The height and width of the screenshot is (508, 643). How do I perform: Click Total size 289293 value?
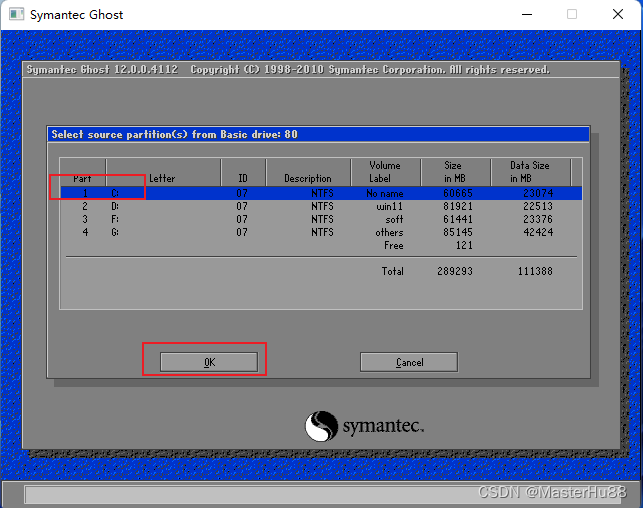pyautogui.click(x=455, y=271)
